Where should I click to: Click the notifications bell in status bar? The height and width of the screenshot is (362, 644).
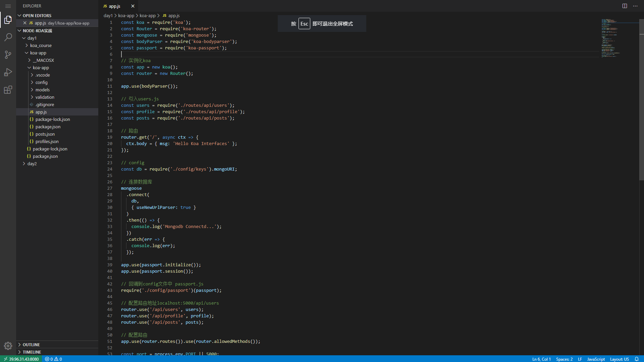[637, 359]
